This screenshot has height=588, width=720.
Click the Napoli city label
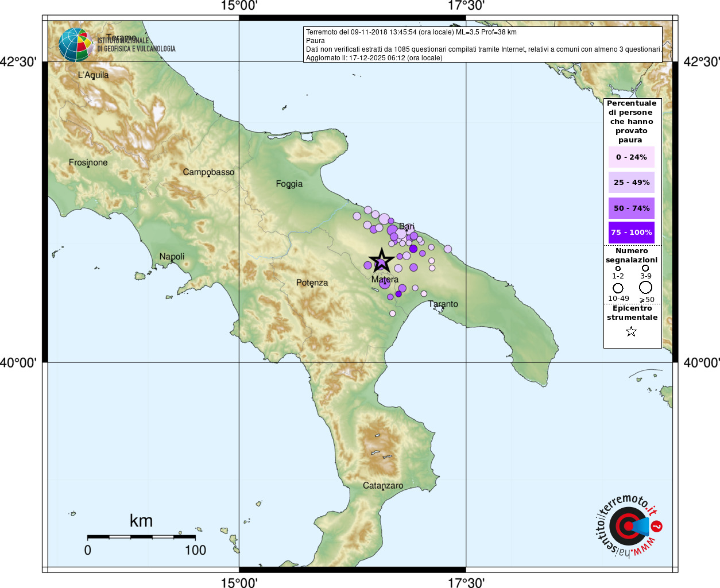[x=172, y=257]
